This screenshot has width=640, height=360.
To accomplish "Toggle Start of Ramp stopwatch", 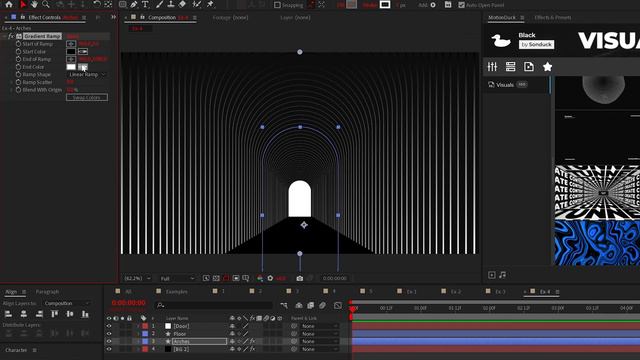I will tap(18, 44).
